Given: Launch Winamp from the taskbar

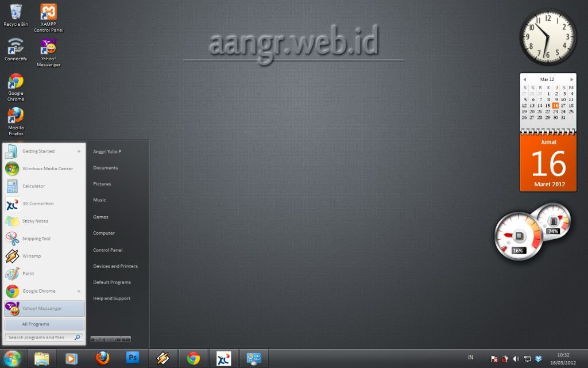Looking at the screenshot, I should tap(163, 358).
